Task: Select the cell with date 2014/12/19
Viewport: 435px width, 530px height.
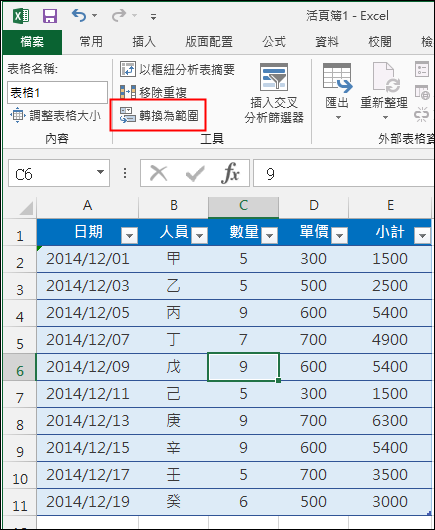Action: point(88,502)
